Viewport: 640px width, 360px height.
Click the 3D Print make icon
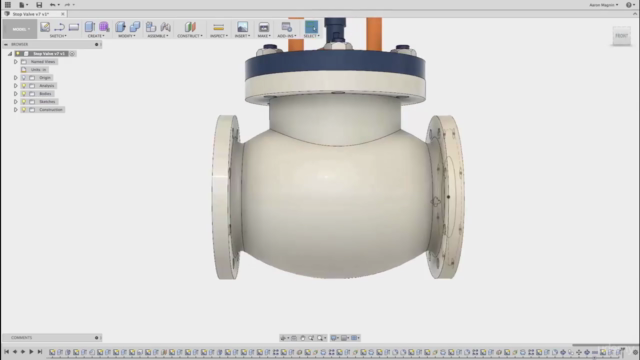pos(264,27)
